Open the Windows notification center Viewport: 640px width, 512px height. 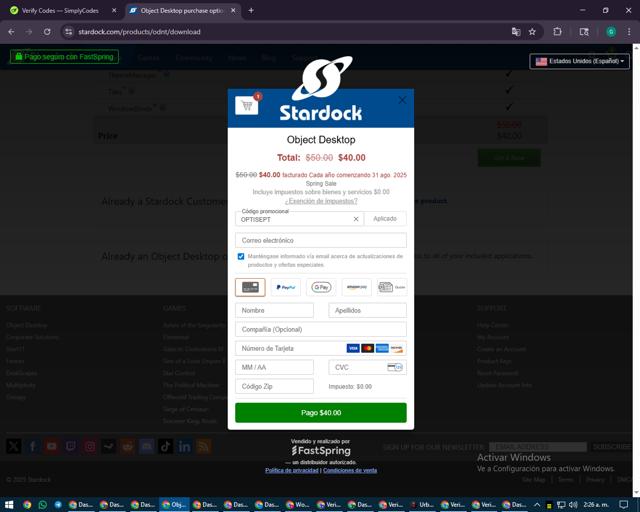[623, 505]
